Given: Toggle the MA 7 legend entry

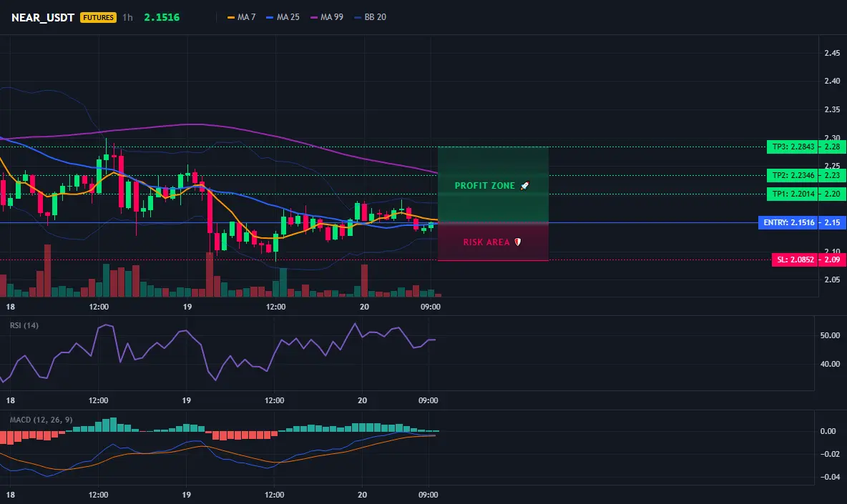Looking at the screenshot, I should pos(242,17).
